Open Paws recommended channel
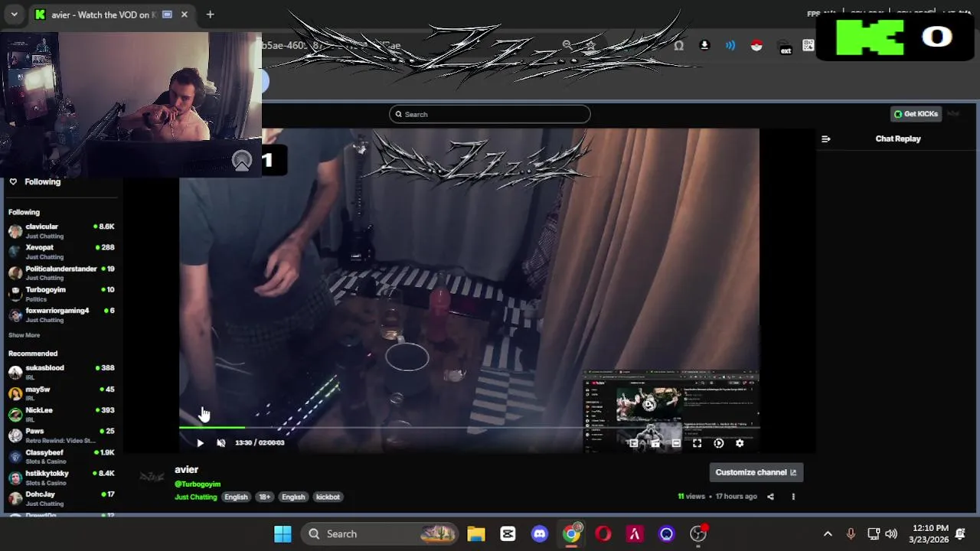The width and height of the screenshot is (980, 551). pos(61,435)
